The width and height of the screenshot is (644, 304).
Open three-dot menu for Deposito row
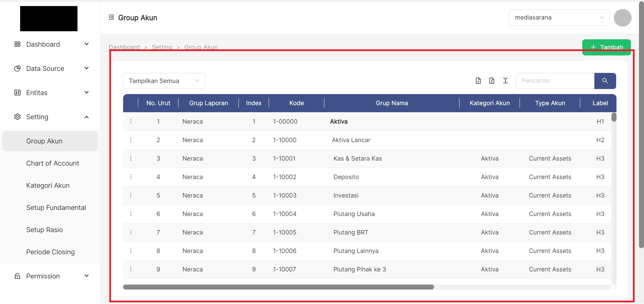pyautogui.click(x=131, y=177)
